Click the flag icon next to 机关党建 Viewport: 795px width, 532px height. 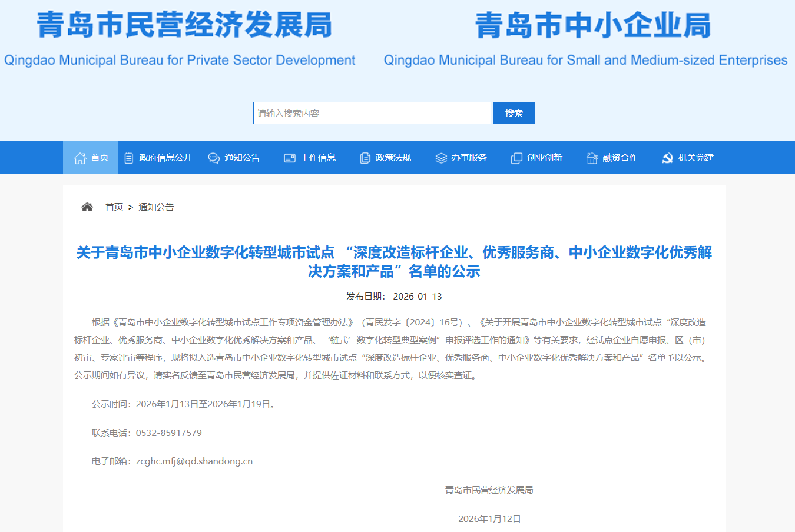[x=667, y=157]
